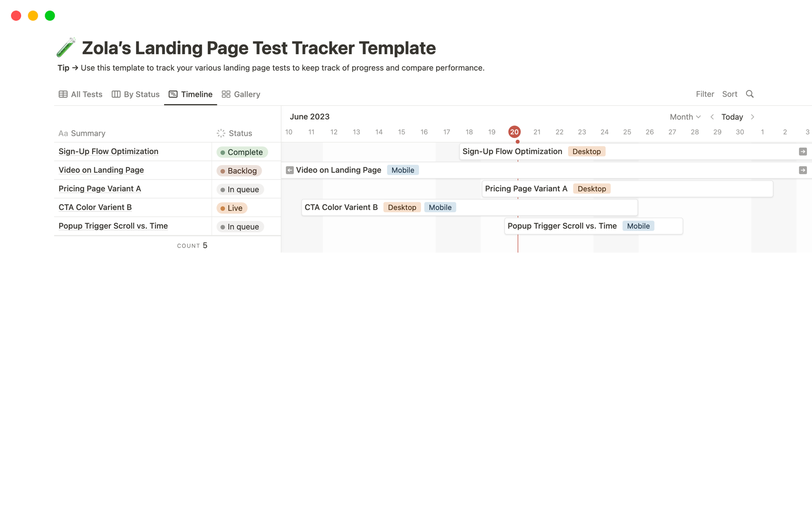Open the By Status board tab
Viewport: 812px width, 508px height.
click(x=136, y=94)
